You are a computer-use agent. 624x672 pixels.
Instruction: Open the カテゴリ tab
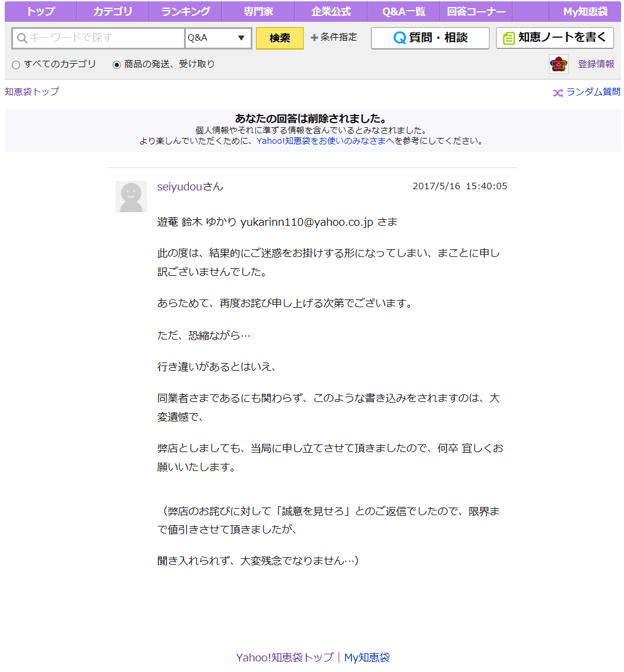(113, 11)
